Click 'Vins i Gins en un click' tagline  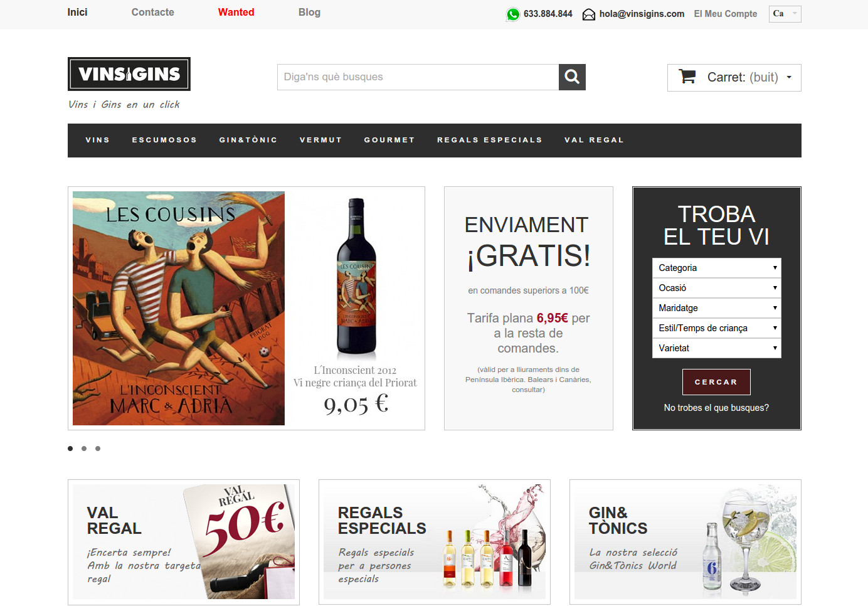[x=124, y=105]
